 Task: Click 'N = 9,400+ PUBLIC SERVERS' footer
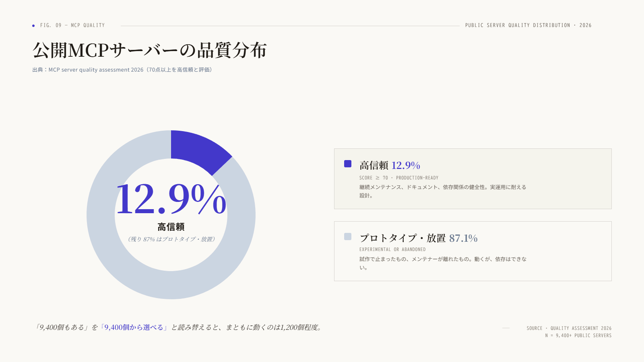coord(578,335)
